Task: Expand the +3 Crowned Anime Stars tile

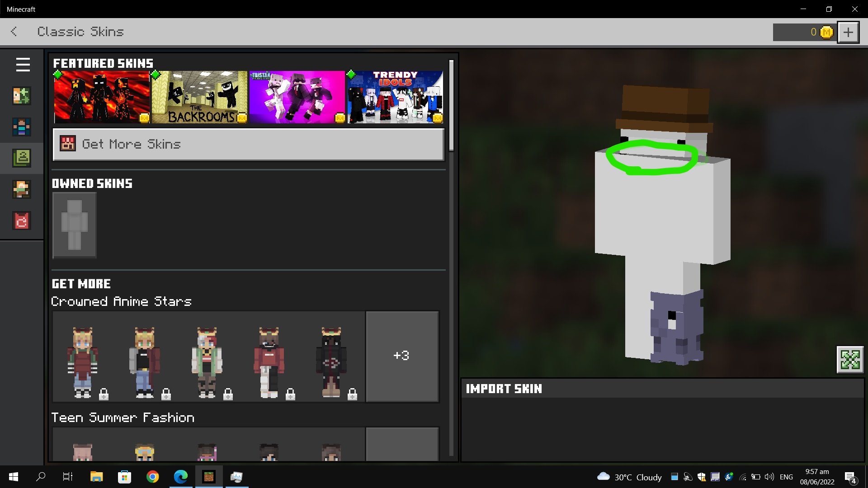Action: point(402,356)
